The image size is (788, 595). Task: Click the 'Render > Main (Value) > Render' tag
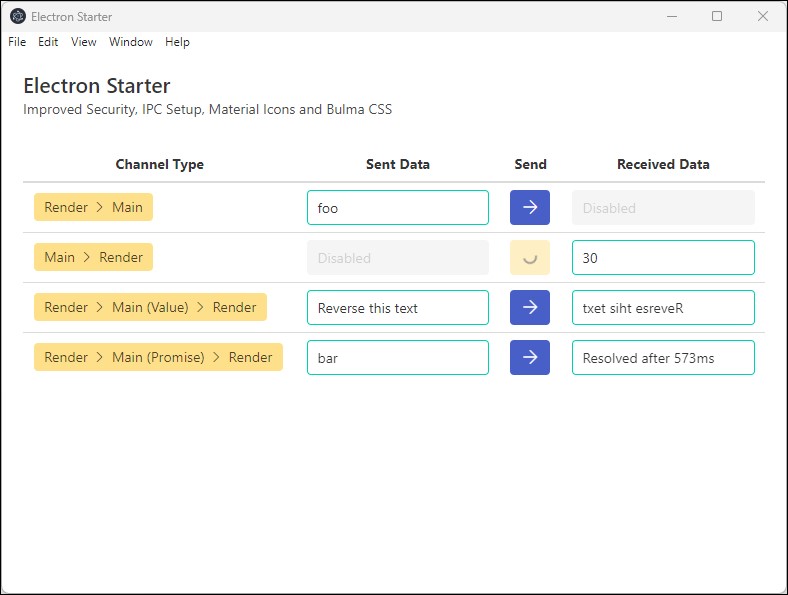coord(150,307)
